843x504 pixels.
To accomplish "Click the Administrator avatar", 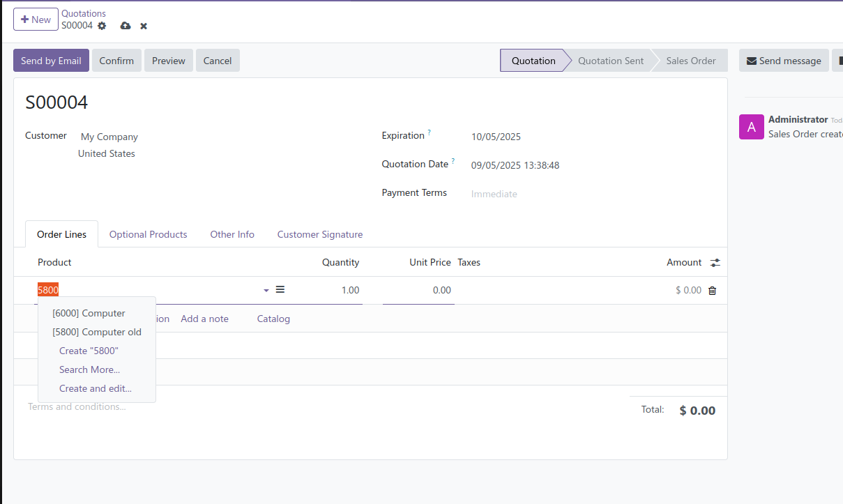I will 751,127.
